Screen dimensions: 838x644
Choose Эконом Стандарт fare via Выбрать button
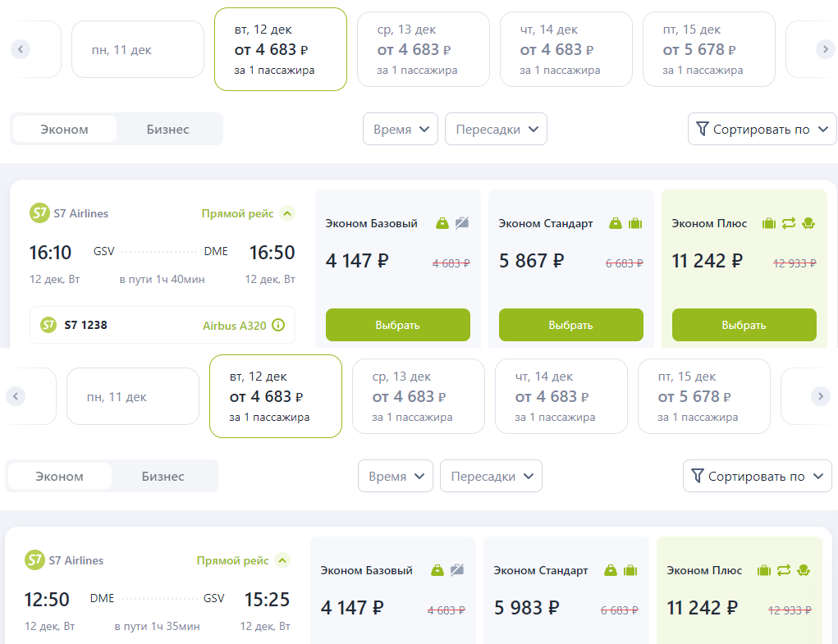click(571, 325)
